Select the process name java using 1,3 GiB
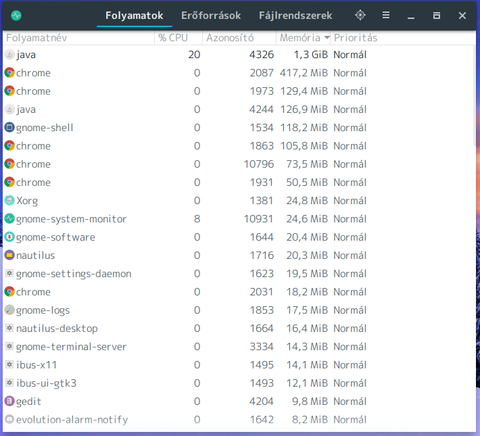This screenshot has height=436, width=480. click(26, 55)
